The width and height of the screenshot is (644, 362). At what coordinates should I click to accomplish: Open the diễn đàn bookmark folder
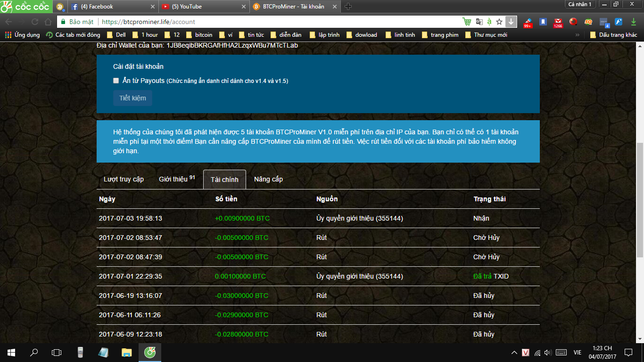[x=286, y=35]
